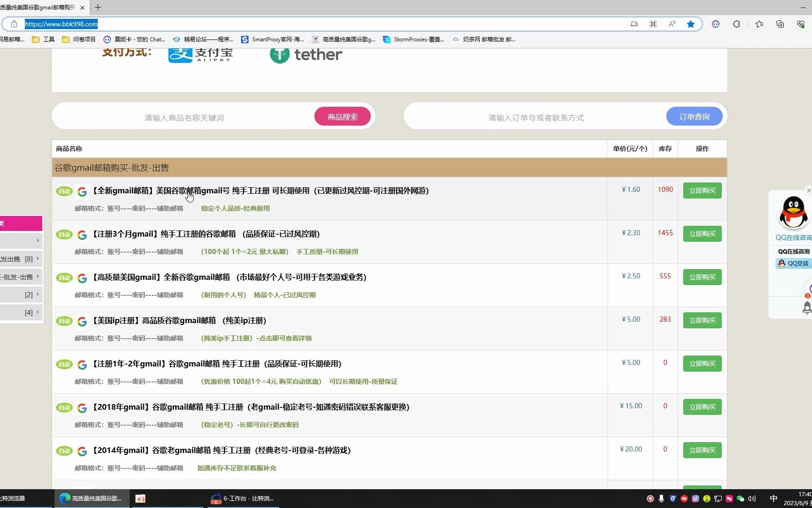Open the orange app icon in taskbar
This screenshot has width=812, height=508.
pos(140,499)
